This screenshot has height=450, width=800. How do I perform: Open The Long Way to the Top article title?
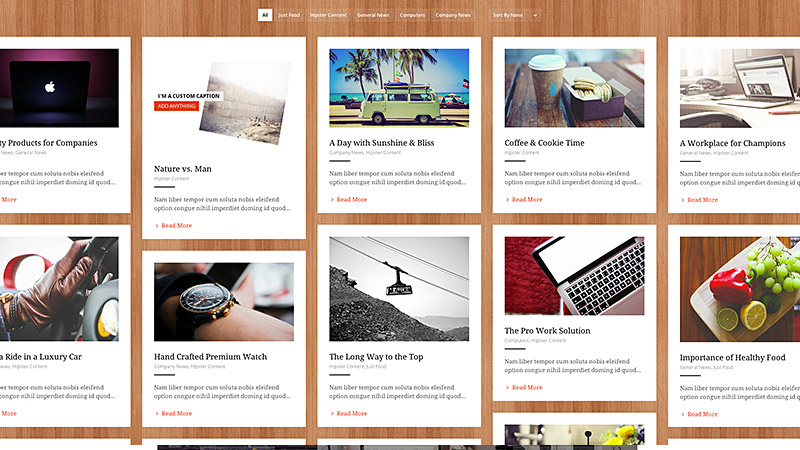click(376, 357)
